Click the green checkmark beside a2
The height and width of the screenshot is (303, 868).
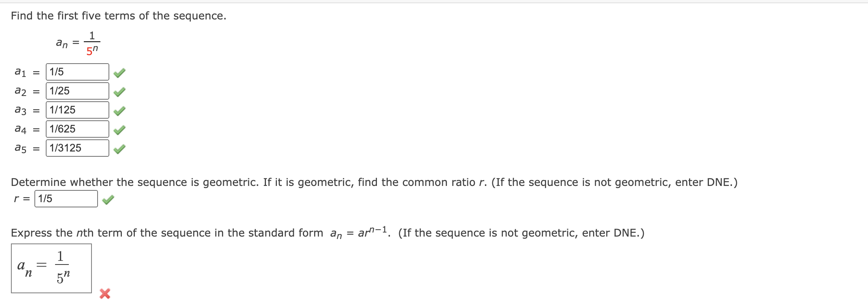point(119,91)
